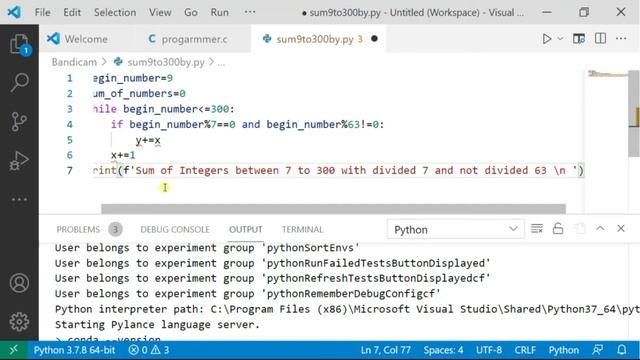Click line number 4 in the gutter
The height and width of the screenshot is (360, 640).
70,124
